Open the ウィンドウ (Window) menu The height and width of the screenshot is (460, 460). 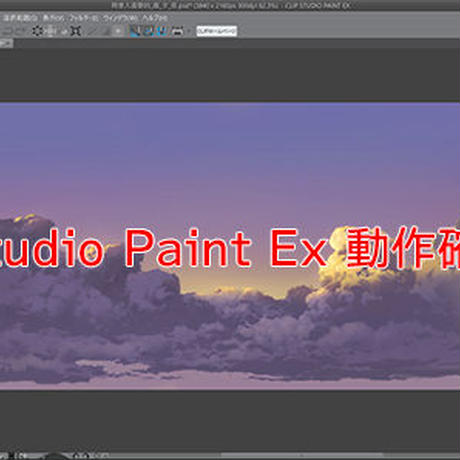pos(120,18)
